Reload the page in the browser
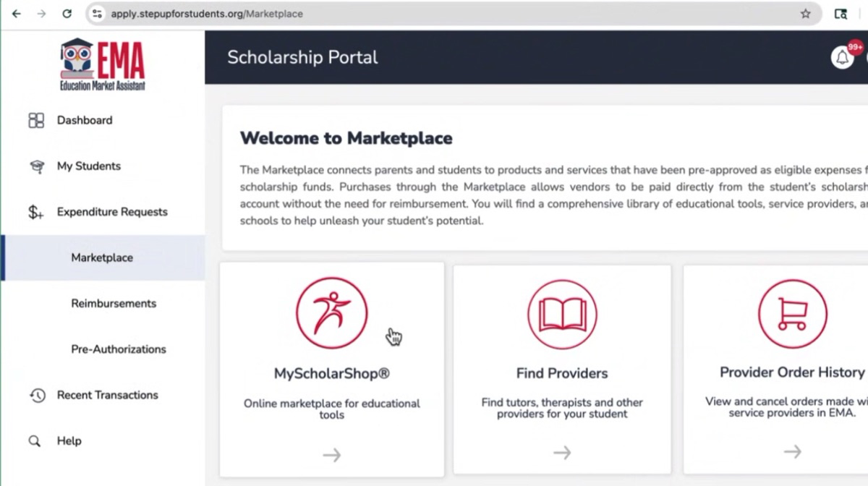The image size is (868, 486). (x=67, y=14)
